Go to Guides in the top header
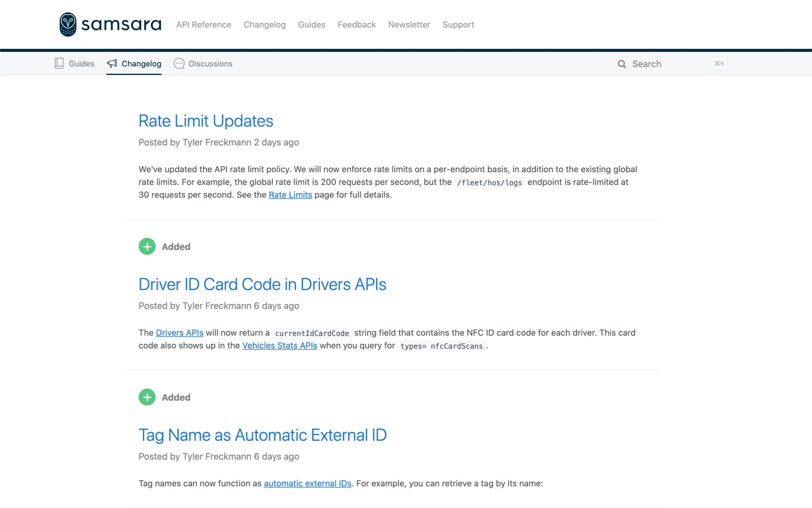812x508 pixels. pyautogui.click(x=311, y=25)
